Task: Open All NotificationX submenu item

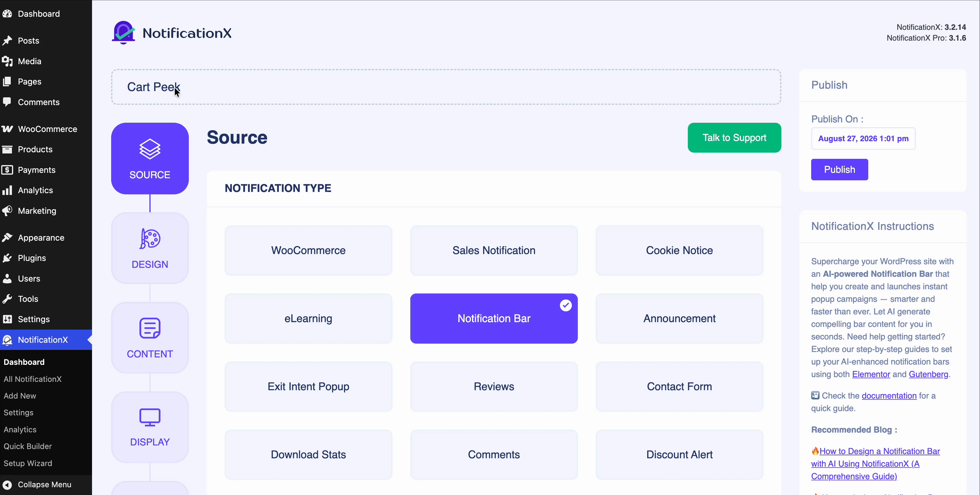Action: click(33, 379)
